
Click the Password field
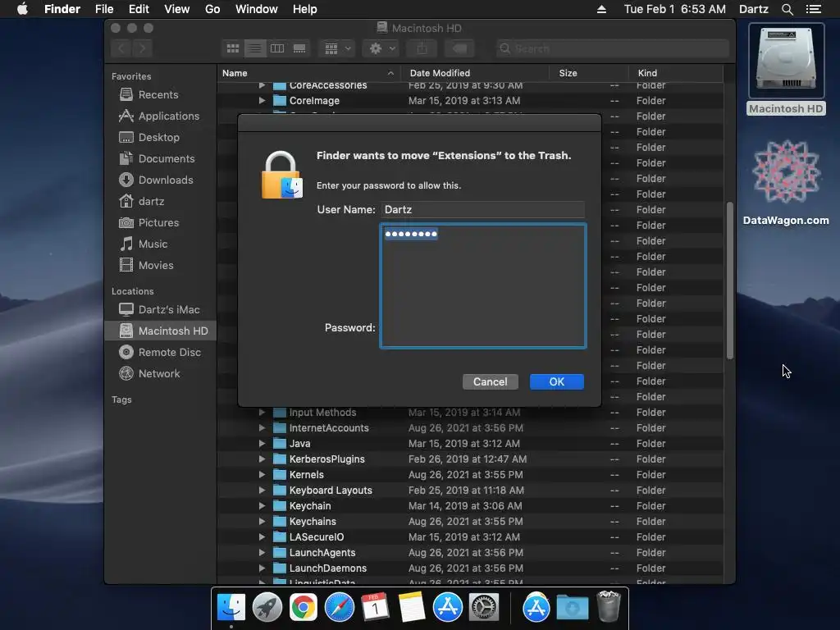(x=482, y=286)
